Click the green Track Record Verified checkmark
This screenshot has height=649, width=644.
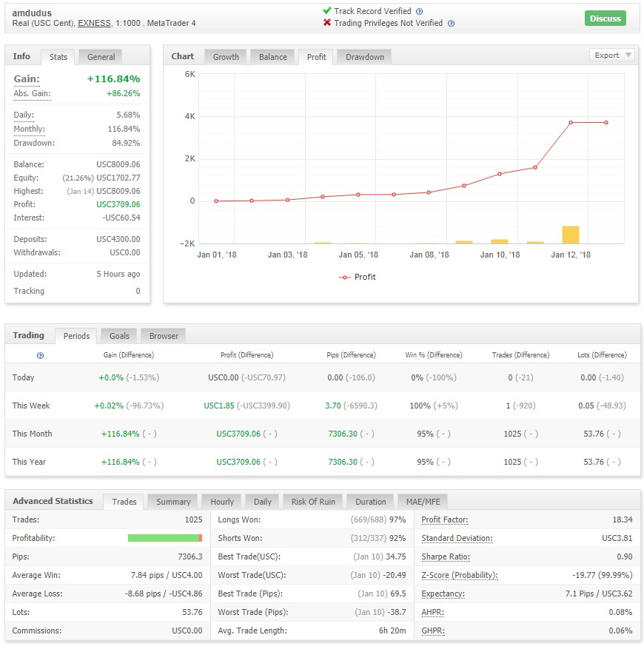coord(327,11)
